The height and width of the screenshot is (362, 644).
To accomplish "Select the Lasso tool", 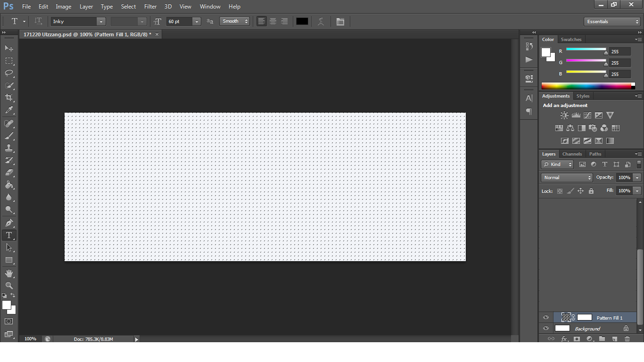I will pyautogui.click(x=9, y=73).
